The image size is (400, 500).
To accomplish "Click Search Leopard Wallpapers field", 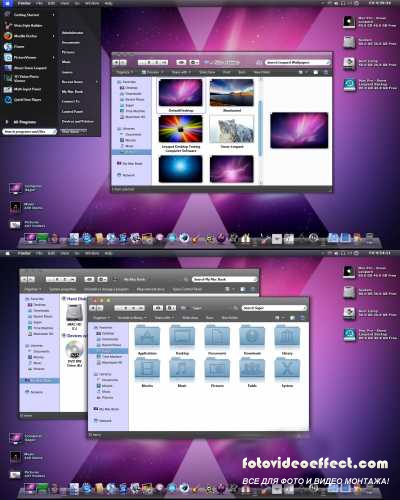I will (297, 62).
